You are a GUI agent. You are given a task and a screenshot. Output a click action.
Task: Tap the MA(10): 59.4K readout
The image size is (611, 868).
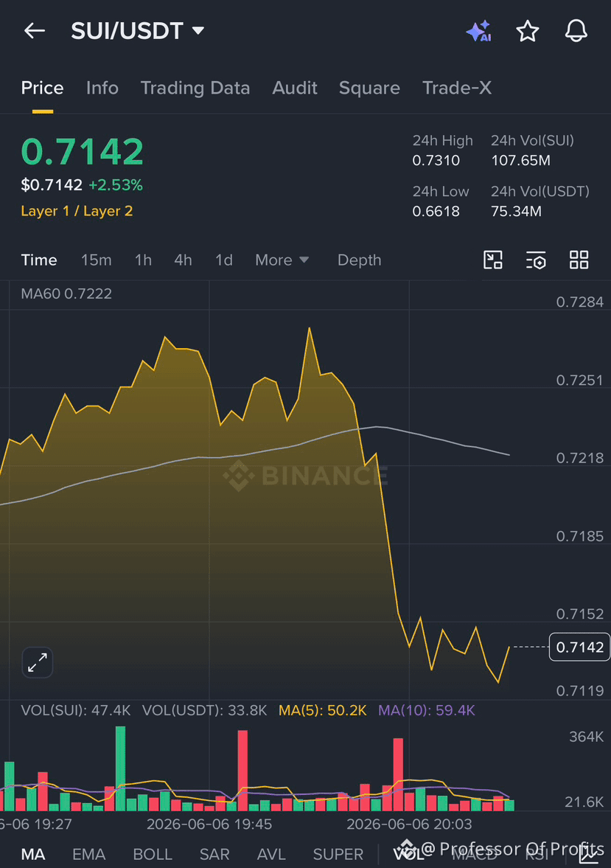point(426,710)
